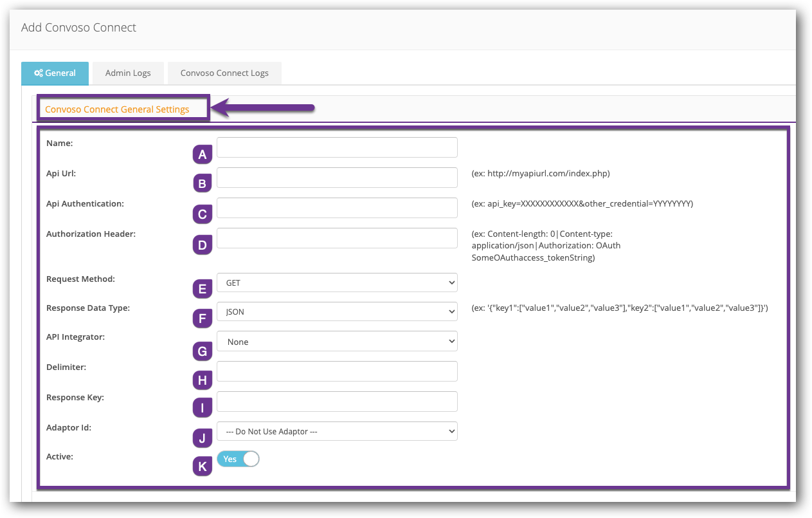Click the Api Authentication input box
The image size is (812, 518).
click(x=337, y=208)
